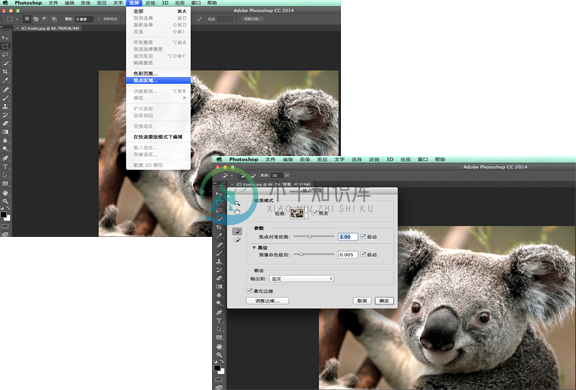Click Intersect with Selection icon in first options bar
The height and width of the screenshot is (390, 576).
click(x=54, y=19)
